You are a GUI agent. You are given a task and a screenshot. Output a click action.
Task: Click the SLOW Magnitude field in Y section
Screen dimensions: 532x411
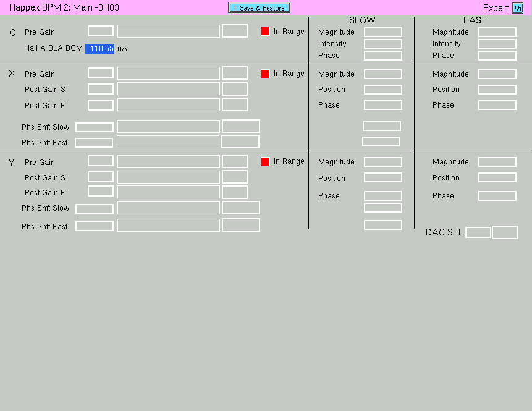tap(383, 162)
